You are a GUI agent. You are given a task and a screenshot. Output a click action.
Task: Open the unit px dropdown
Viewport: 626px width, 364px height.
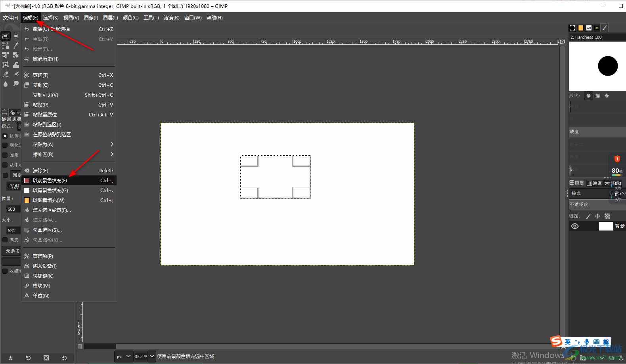tap(124, 356)
